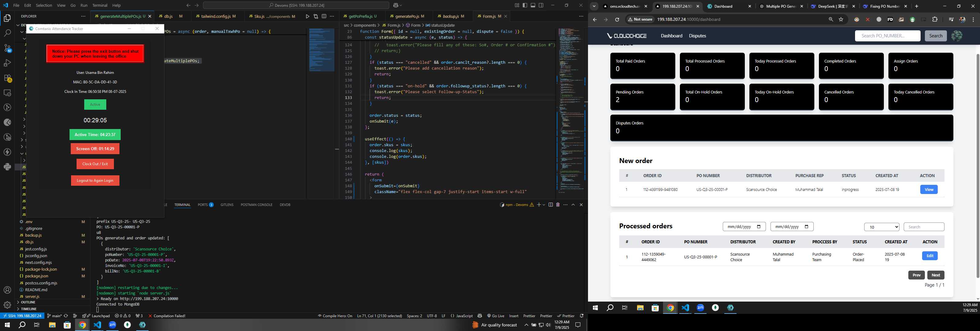This screenshot has height=331, width=980.
Task: Switch to the PORTS panel tab
Action: pyautogui.click(x=205, y=205)
